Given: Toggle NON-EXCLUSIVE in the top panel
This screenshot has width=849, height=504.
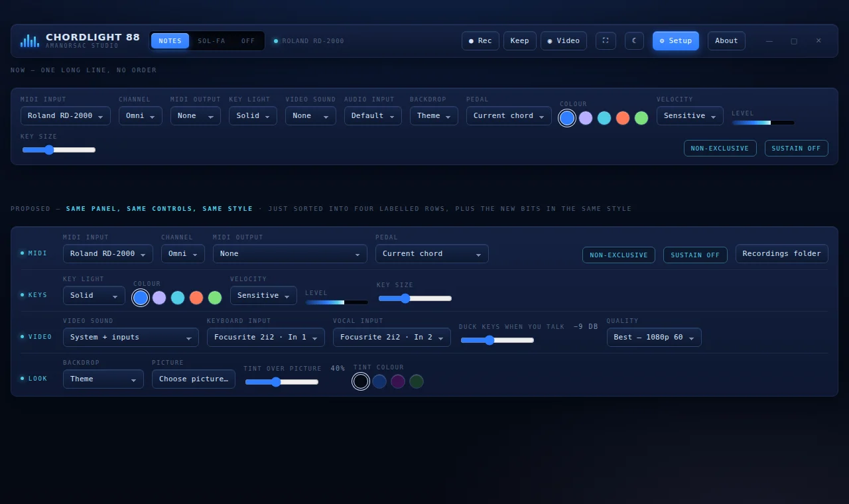Looking at the screenshot, I should pos(720,149).
